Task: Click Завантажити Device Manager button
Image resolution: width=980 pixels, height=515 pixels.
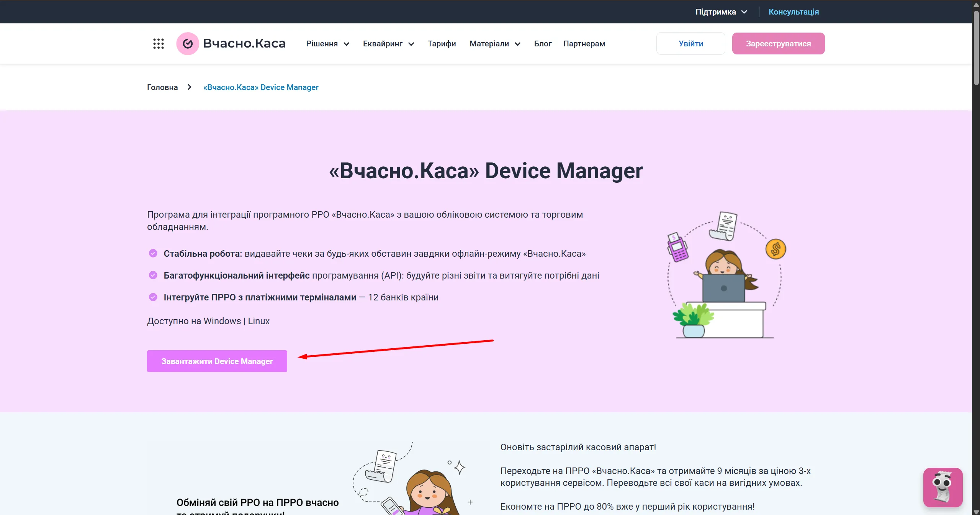Action: pyautogui.click(x=217, y=361)
